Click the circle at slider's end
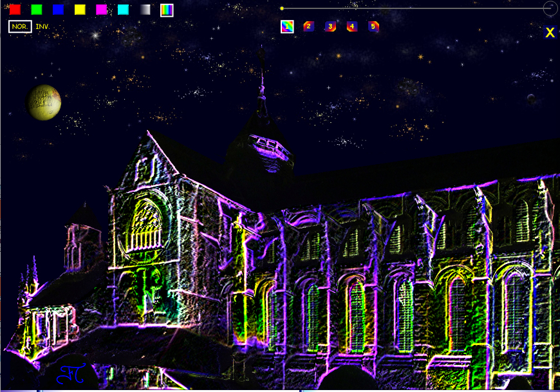The image size is (560, 392). pos(550,8)
